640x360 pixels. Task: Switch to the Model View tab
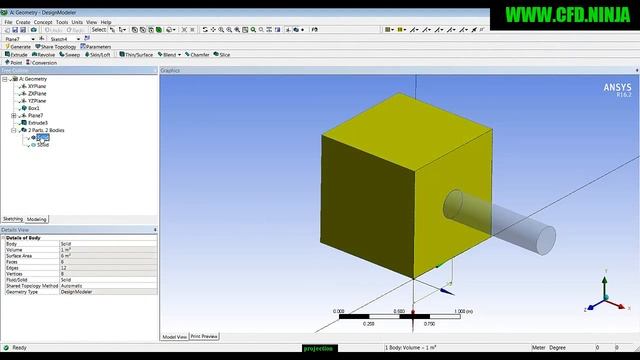click(174, 337)
